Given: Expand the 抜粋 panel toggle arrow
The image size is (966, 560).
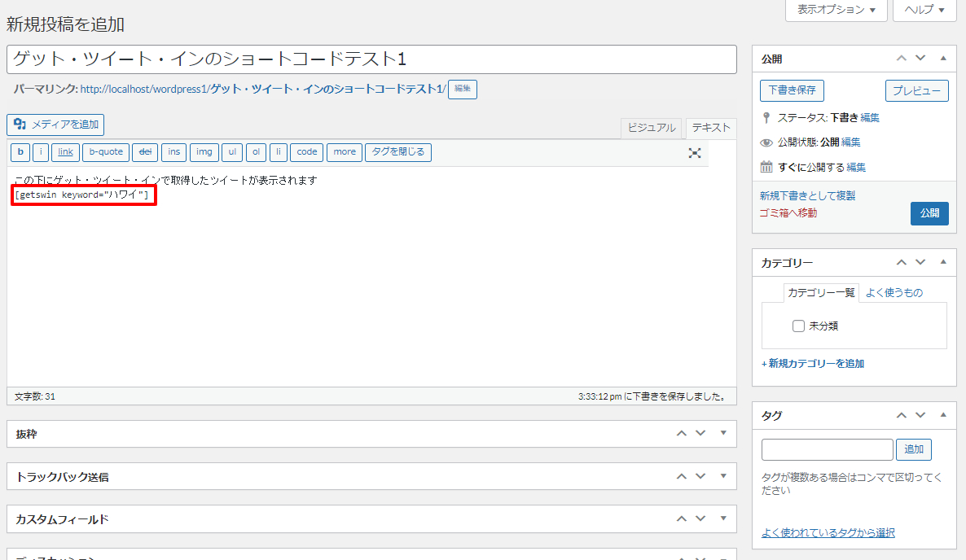Looking at the screenshot, I should coord(722,433).
